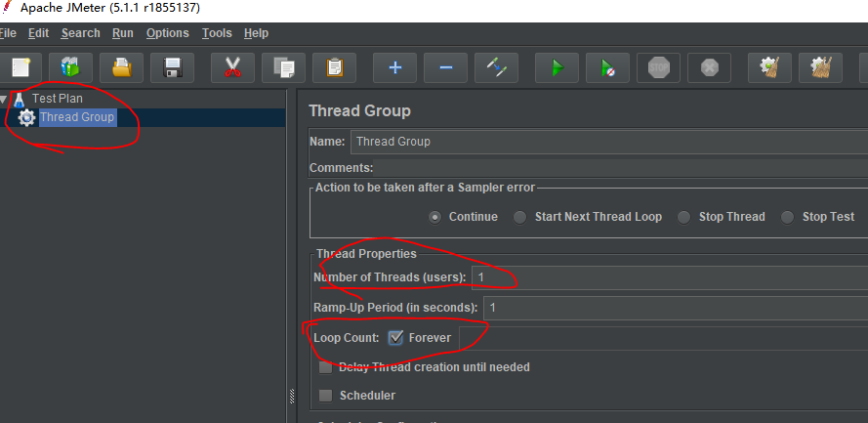This screenshot has width=868, height=423.
Task: Click the Clear All brooms icon
Action: [x=821, y=68]
